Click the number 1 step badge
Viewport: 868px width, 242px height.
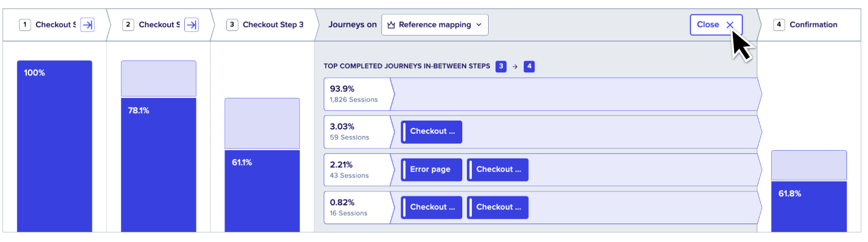[25, 25]
